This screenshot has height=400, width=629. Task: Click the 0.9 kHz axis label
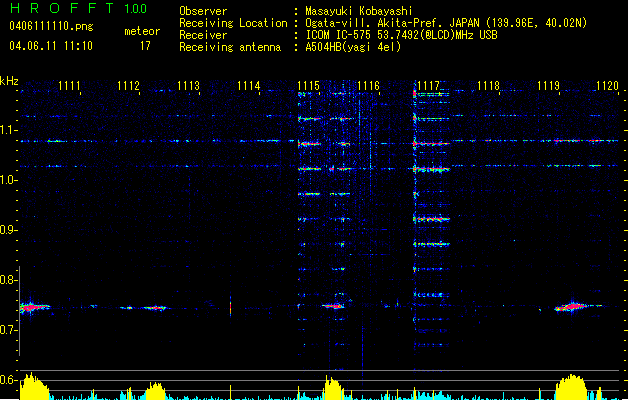tap(8, 230)
